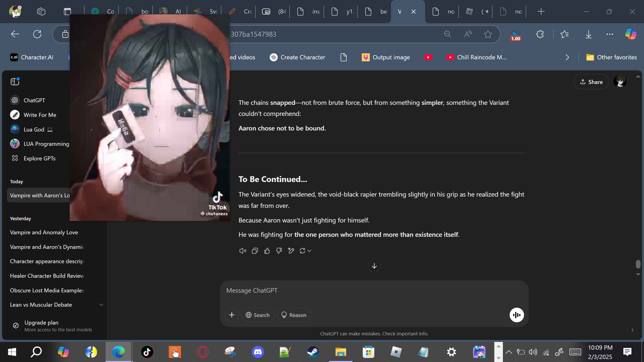Open the help question mark button
644x362 pixels.
(632, 330)
